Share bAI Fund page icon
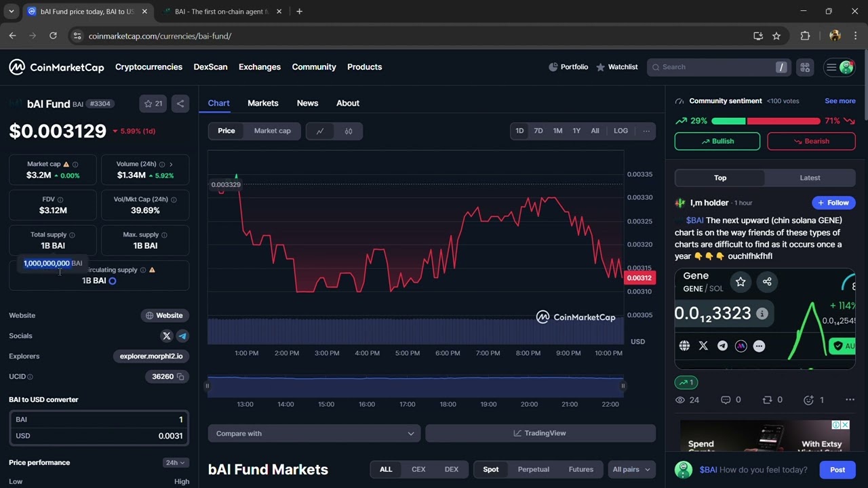This screenshot has width=868, height=488. pyautogui.click(x=180, y=104)
